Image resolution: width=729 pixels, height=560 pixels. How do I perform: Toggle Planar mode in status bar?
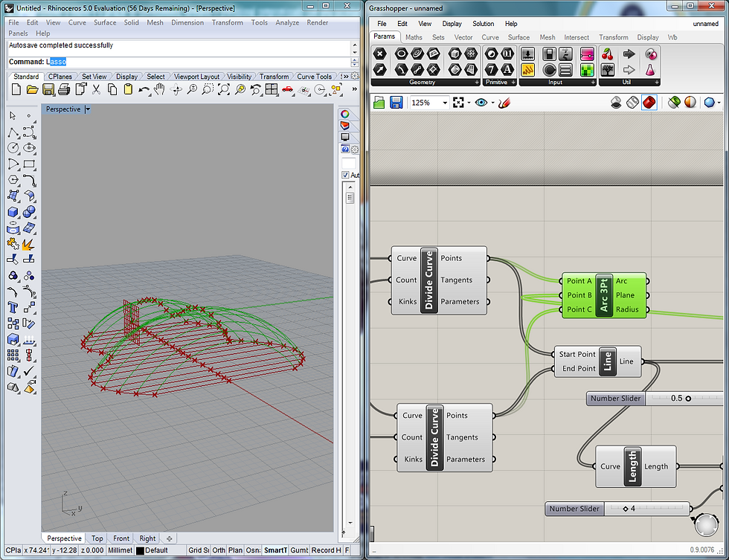[235, 550]
